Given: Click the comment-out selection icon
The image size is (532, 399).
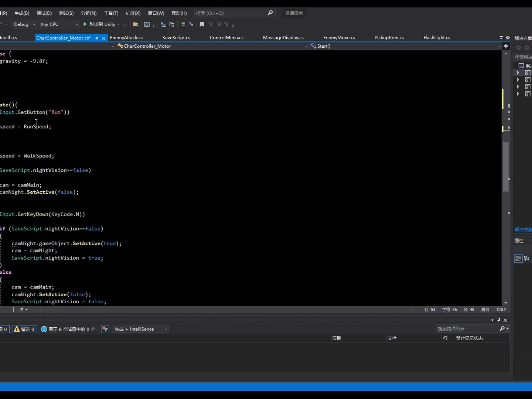Looking at the screenshot, I should (x=183, y=25).
